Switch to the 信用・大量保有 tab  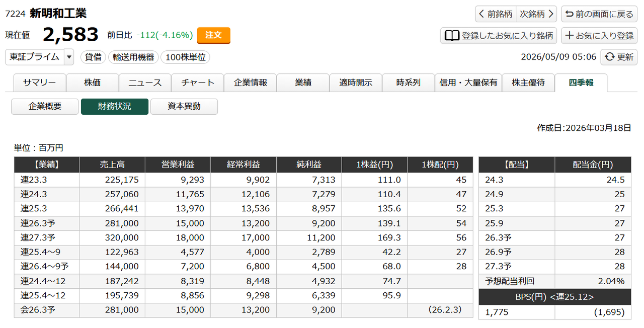tap(468, 83)
